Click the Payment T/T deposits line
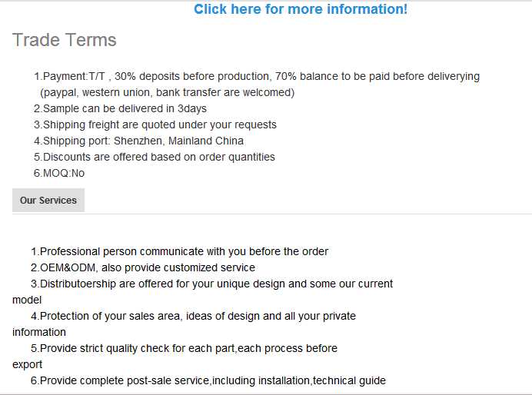532x395 pixels. (x=257, y=77)
